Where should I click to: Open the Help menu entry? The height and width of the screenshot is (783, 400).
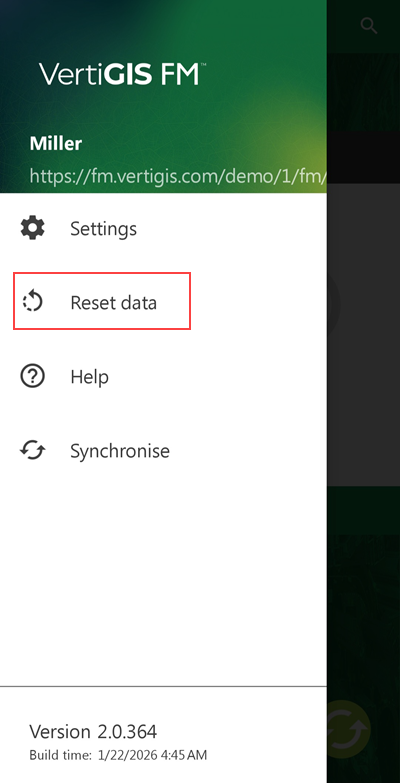tap(163, 377)
